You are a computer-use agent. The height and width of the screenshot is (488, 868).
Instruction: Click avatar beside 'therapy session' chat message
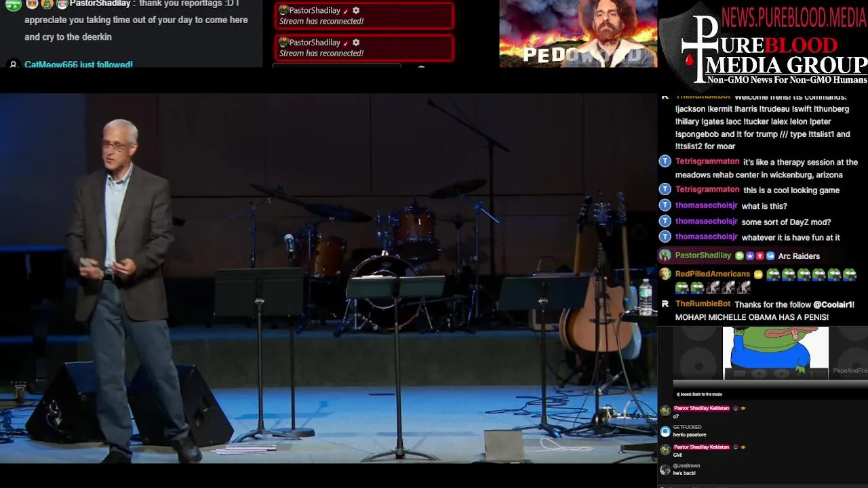(x=665, y=161)
